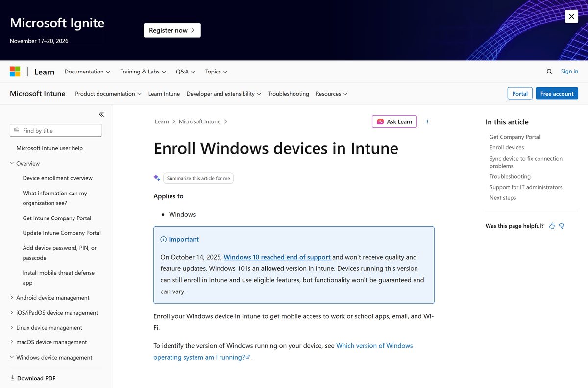588x388 pixels.
Task: Go to the Learn breadcrumb
Action: point(162,122)
